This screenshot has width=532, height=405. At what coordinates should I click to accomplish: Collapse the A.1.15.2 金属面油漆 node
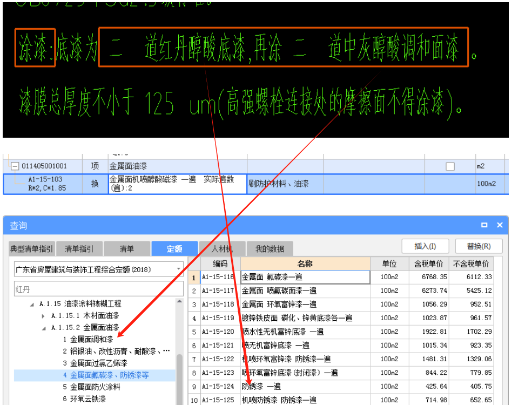(x=44, y=328)
